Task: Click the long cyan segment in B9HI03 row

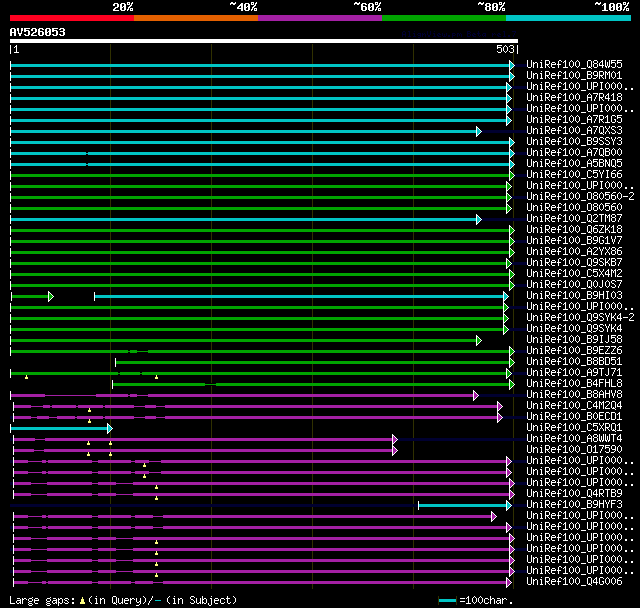Action: pyautogui.click(x=299, y=296)
